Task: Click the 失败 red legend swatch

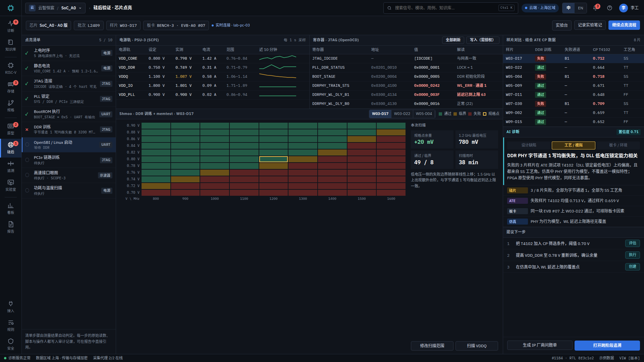Action: click(x=470, y=114)
